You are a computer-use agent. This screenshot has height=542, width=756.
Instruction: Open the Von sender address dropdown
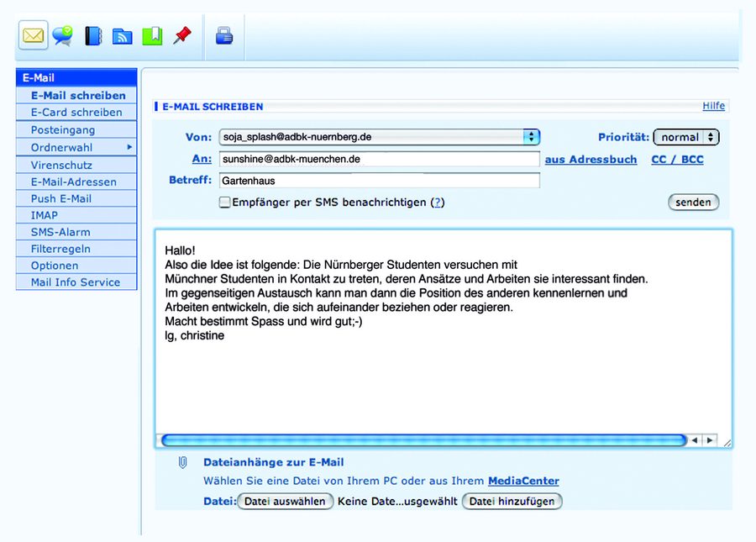point(380,137)
